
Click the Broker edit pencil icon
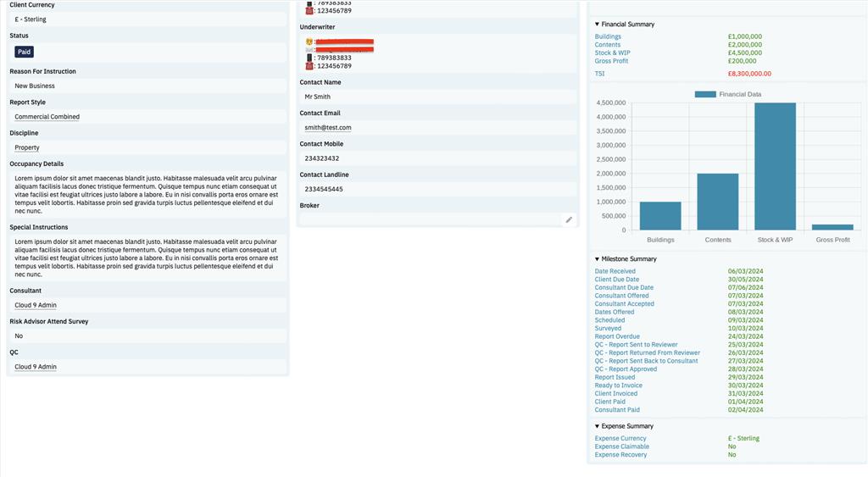point(569,219)
